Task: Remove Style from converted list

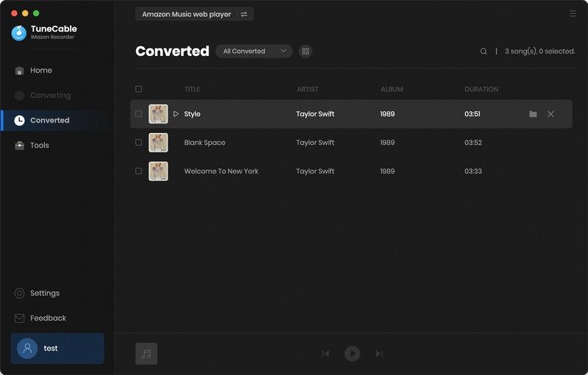Action: tap(551, 114)
